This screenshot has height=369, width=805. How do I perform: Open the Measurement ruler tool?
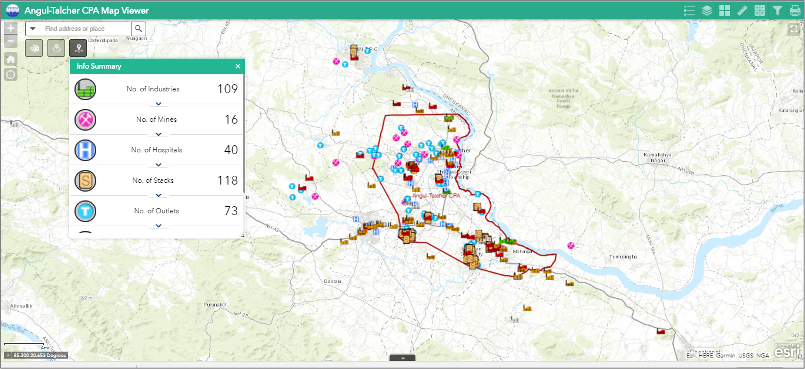(742, 10)
